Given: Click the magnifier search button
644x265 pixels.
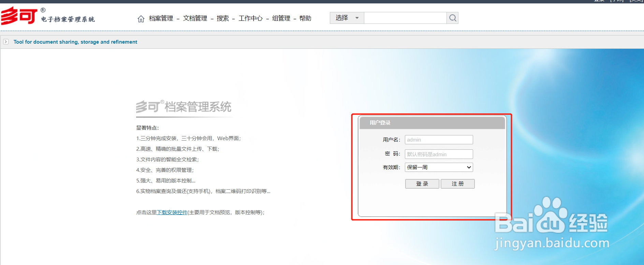Looking at the screenshot, I should click(x=453, y=18).
